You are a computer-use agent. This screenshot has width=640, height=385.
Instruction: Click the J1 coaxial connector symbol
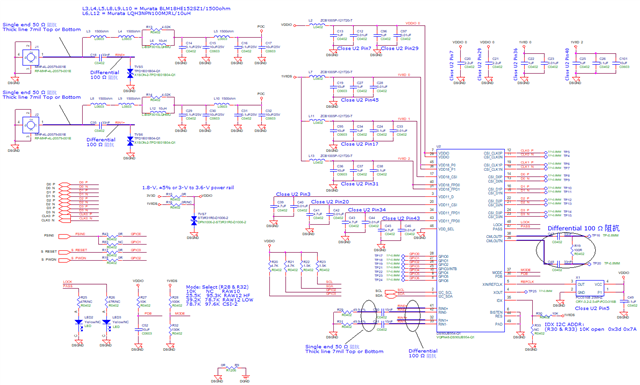31,58
